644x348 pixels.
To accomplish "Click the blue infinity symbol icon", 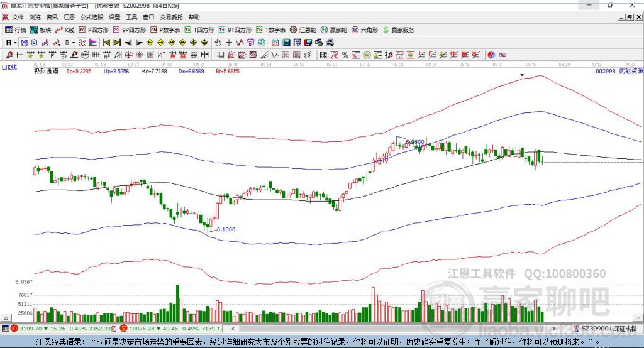I will (502, 55).
